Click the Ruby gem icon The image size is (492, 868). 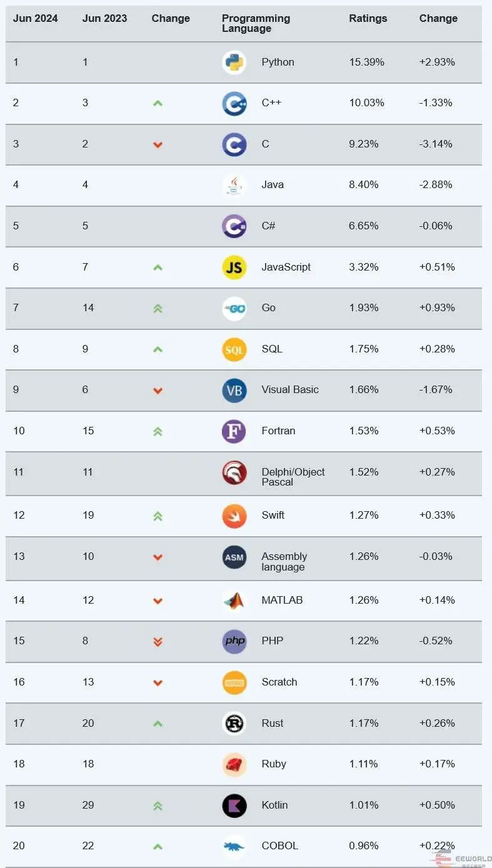[234, 764]
